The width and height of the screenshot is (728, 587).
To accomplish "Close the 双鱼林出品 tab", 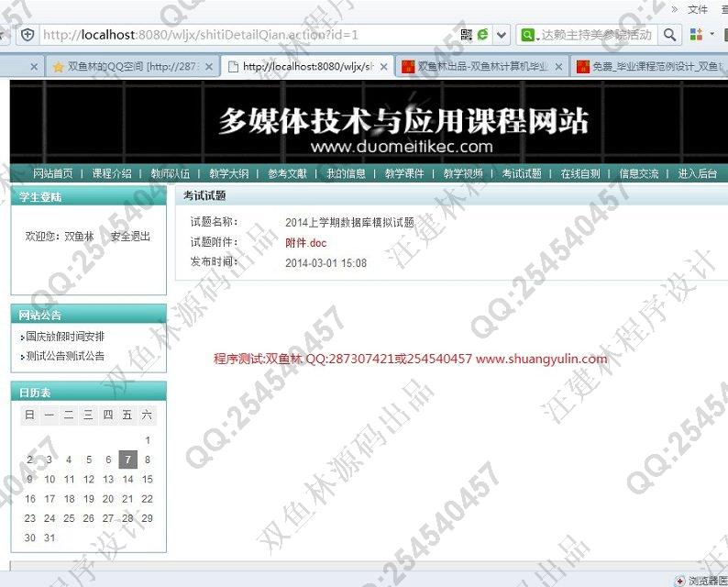I will [x=558, y=67].
